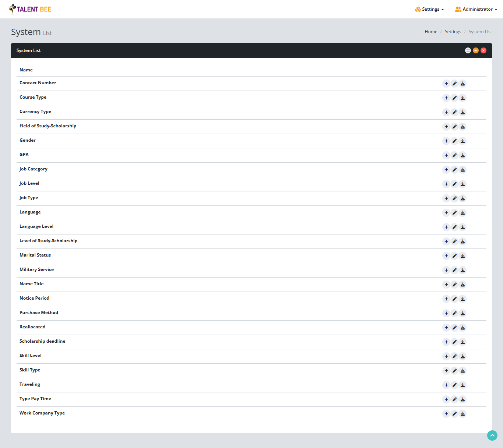Go to Home via breadcrumb
Image resolution: width=503 pixels, height=448 pixels.
point(431,32)
